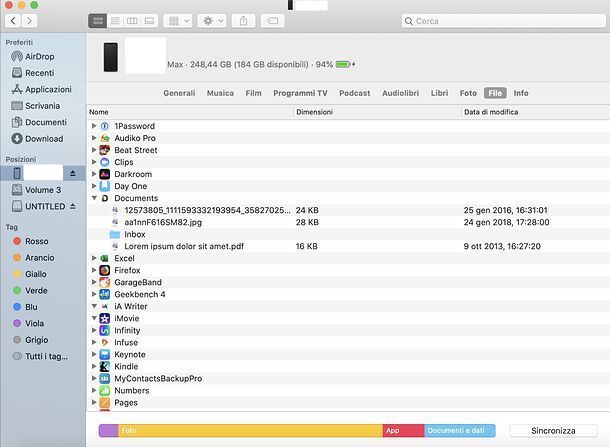Eject the connected iPhone device
The image size is (610, 447).
[73, 173]
